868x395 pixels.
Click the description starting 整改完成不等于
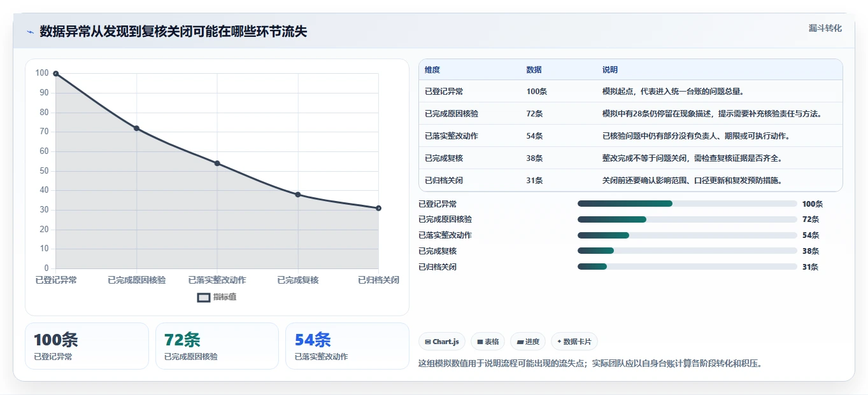tap(692, 158)
